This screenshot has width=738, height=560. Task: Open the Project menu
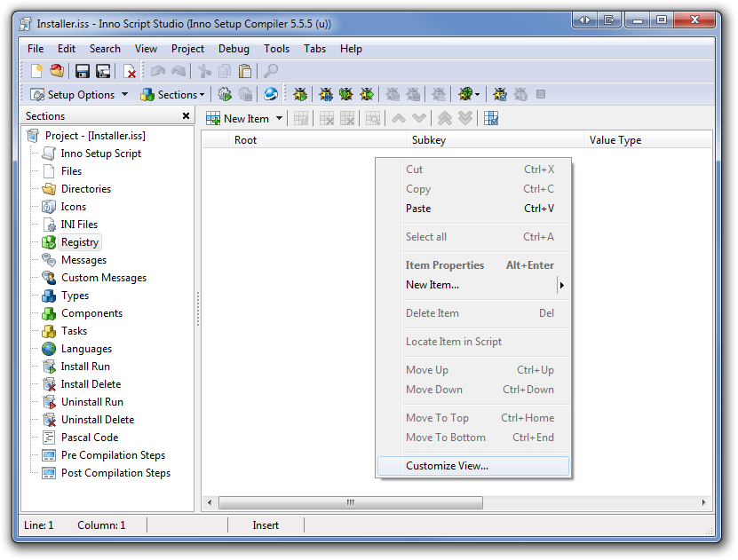click(x=187, y=49)
